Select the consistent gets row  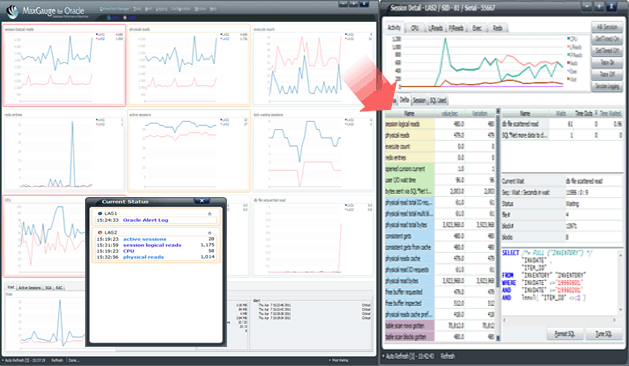tap(440, 236)
